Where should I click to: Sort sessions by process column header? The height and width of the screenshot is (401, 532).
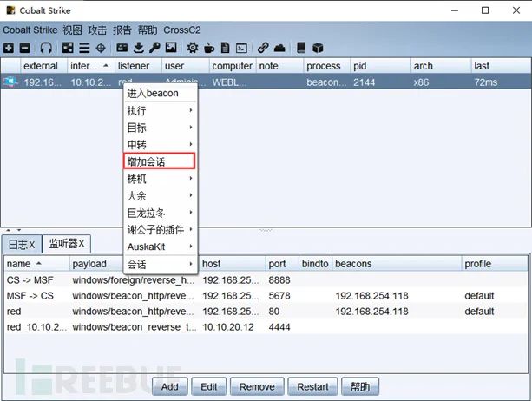327,66
